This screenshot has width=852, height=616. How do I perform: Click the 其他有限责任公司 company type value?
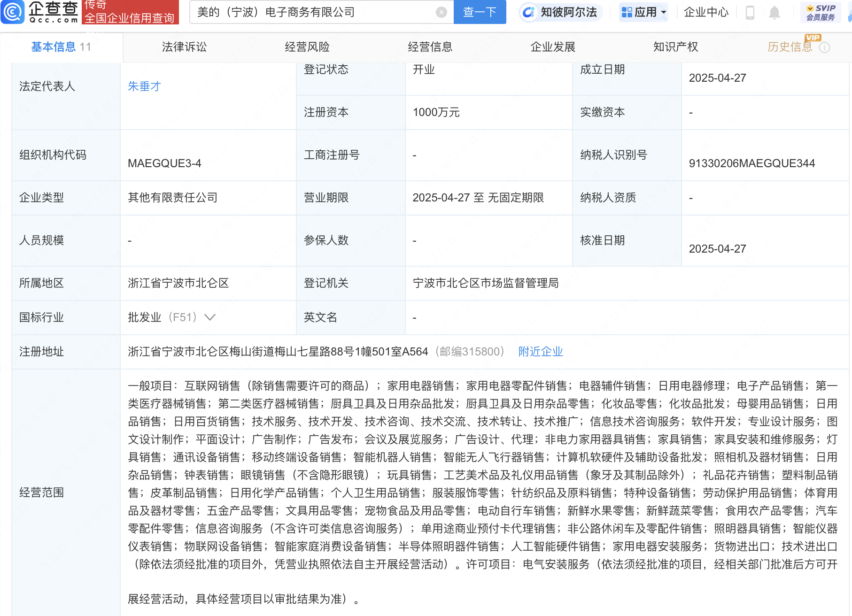tap(173, 198)
